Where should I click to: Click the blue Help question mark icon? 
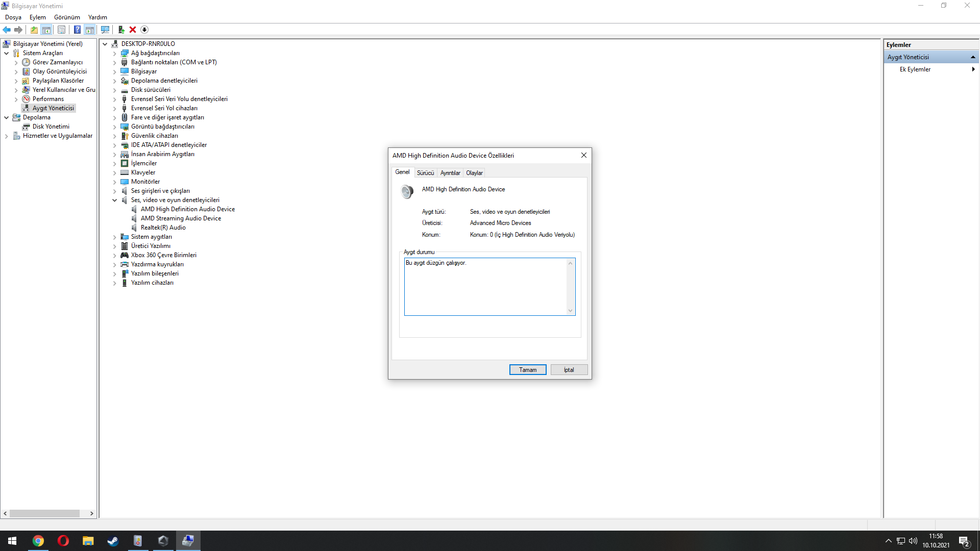tap(77, 30)
